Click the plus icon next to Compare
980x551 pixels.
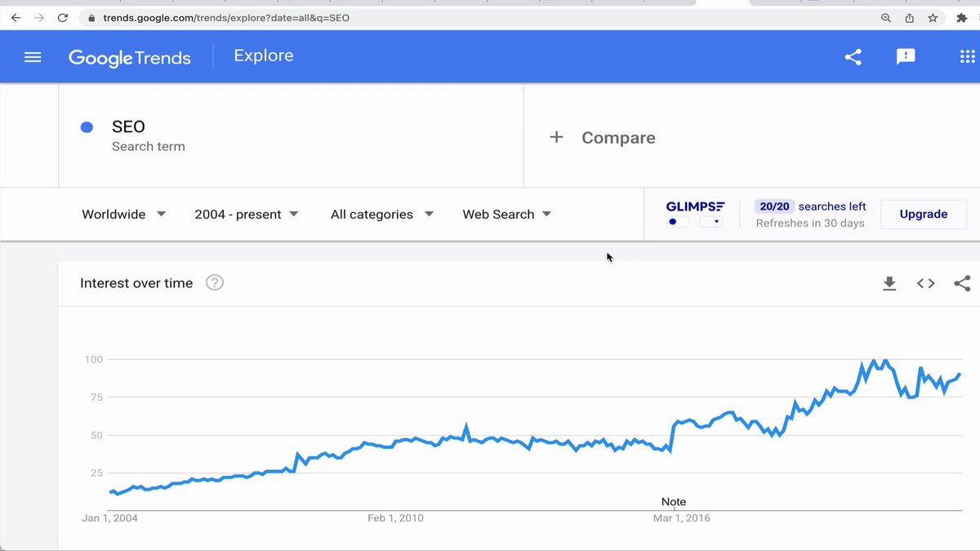556,137
